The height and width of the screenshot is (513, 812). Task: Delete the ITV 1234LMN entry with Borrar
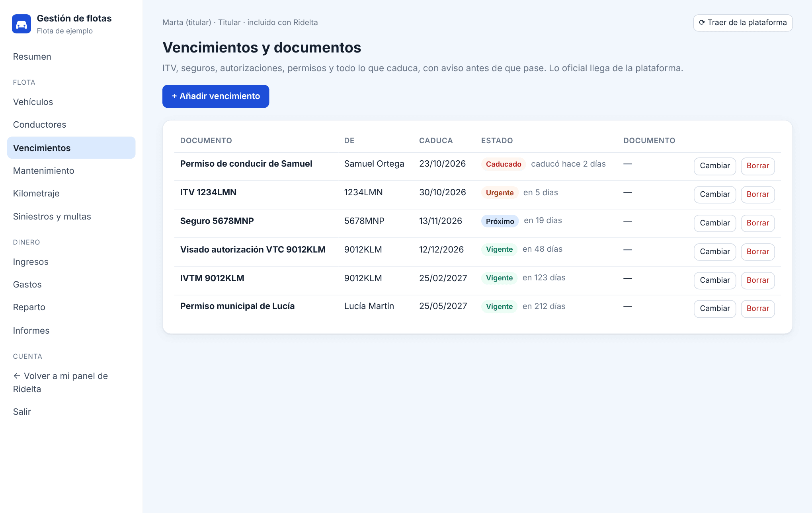[758, 194]
